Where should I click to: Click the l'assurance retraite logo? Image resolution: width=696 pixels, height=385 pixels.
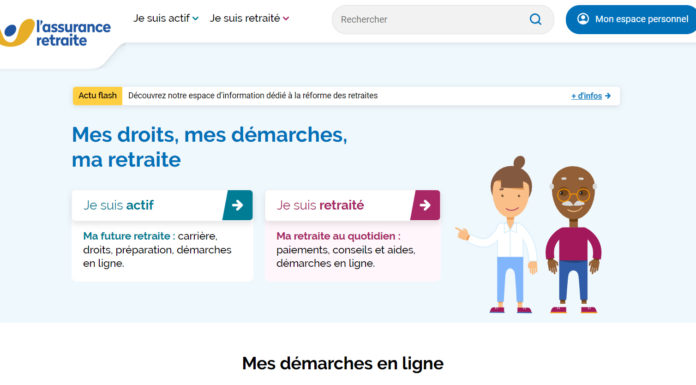pos(55,33)
